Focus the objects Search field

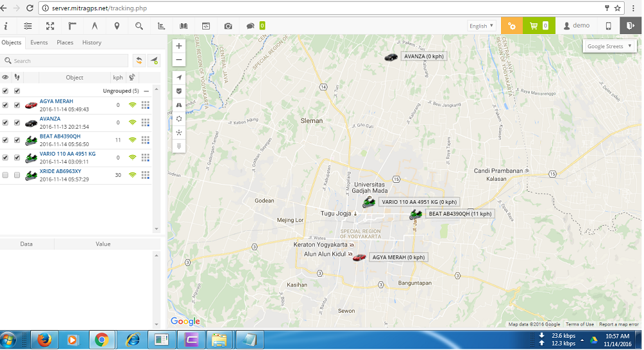click(64, 60)
